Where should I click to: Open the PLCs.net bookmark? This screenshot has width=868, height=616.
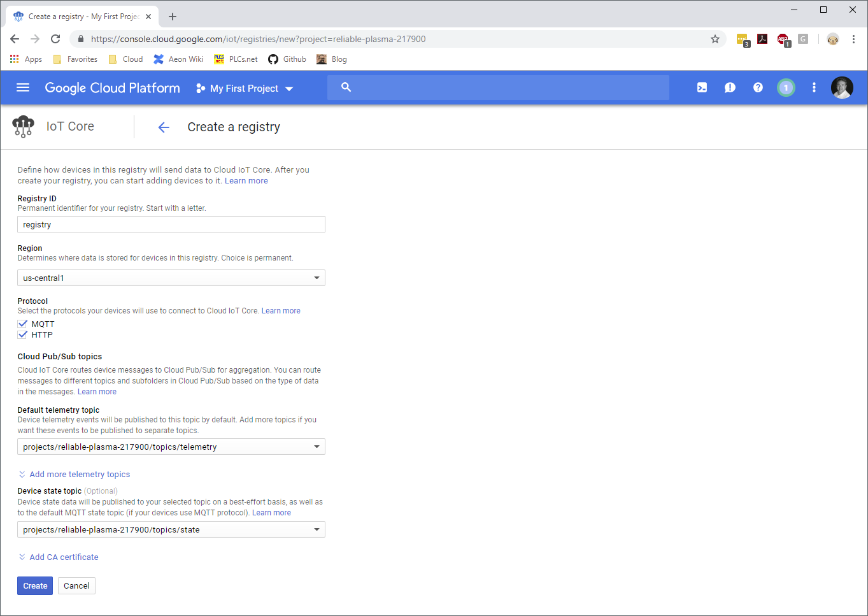click(236, 59)
